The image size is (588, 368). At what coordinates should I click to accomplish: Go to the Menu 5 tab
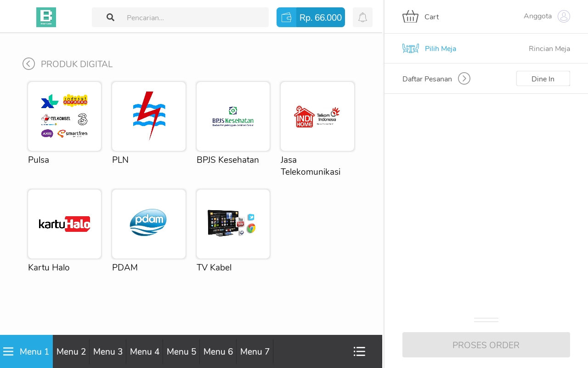coord(181,351)
